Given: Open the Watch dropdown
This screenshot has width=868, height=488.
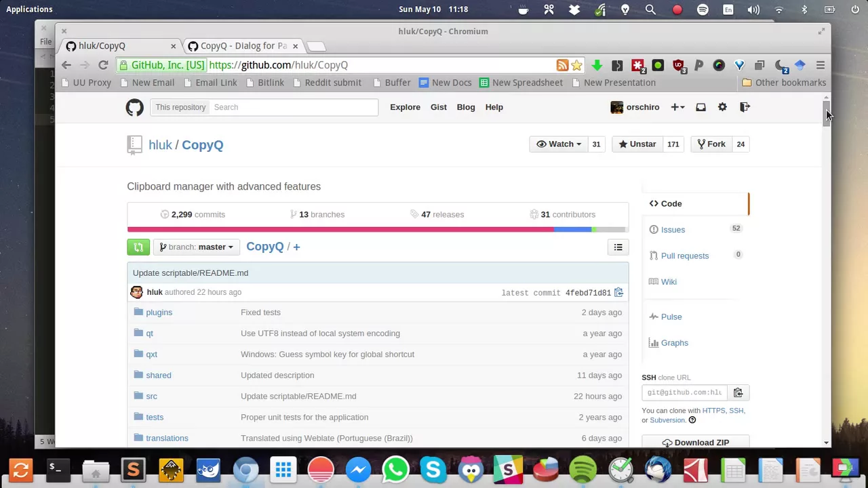Looking at the screenshot, I should pyautogui.click(x=559, y=144).
